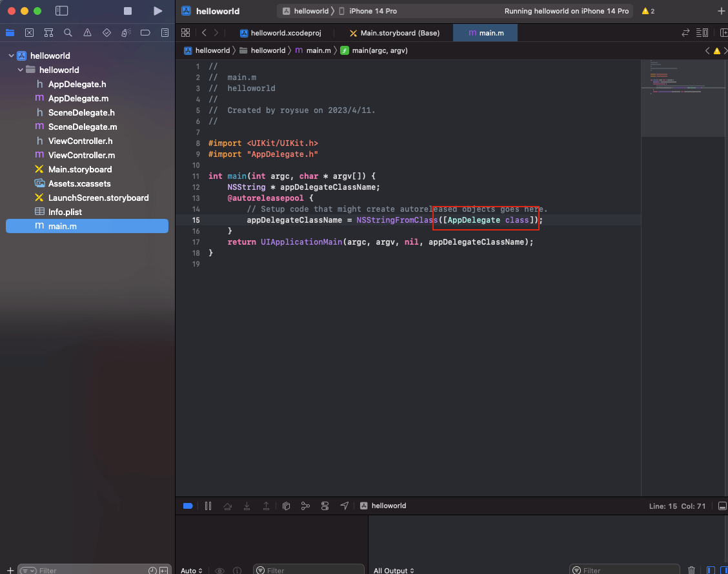
Task: Open the Auto variables scope popup
Action: 191,570
